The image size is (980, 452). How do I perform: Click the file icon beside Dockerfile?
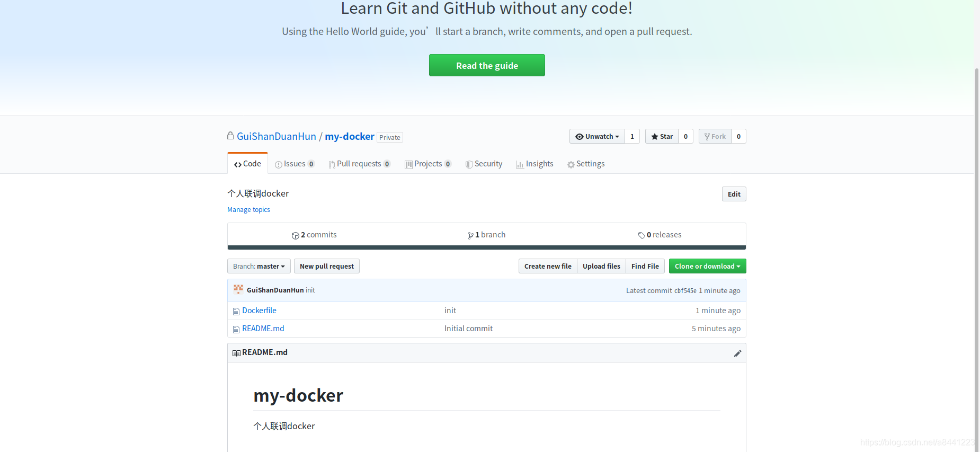tap(236, 311)
